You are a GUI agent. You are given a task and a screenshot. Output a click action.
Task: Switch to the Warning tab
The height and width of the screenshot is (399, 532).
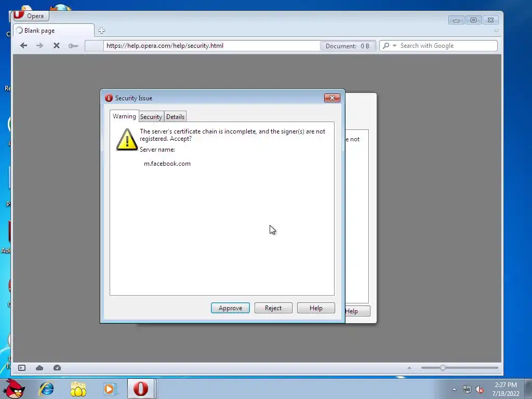pos(124,116)
